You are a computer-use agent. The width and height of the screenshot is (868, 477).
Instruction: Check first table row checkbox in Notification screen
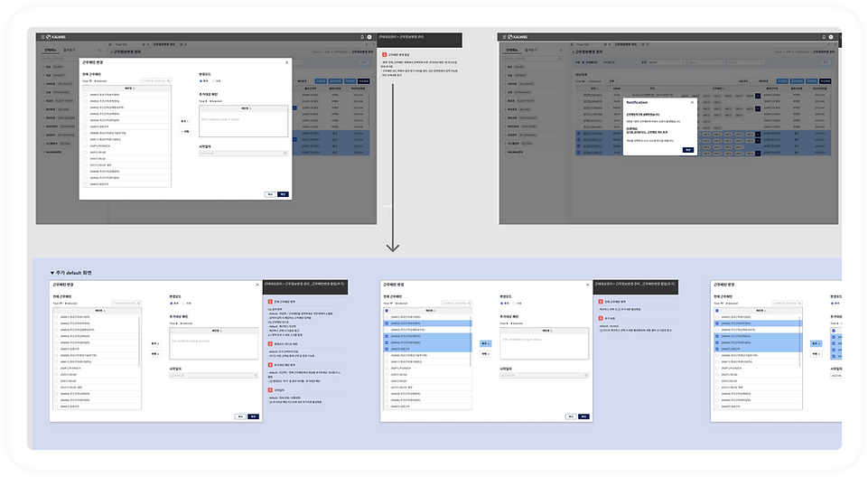pyautogui.click(x=579, y=95)
